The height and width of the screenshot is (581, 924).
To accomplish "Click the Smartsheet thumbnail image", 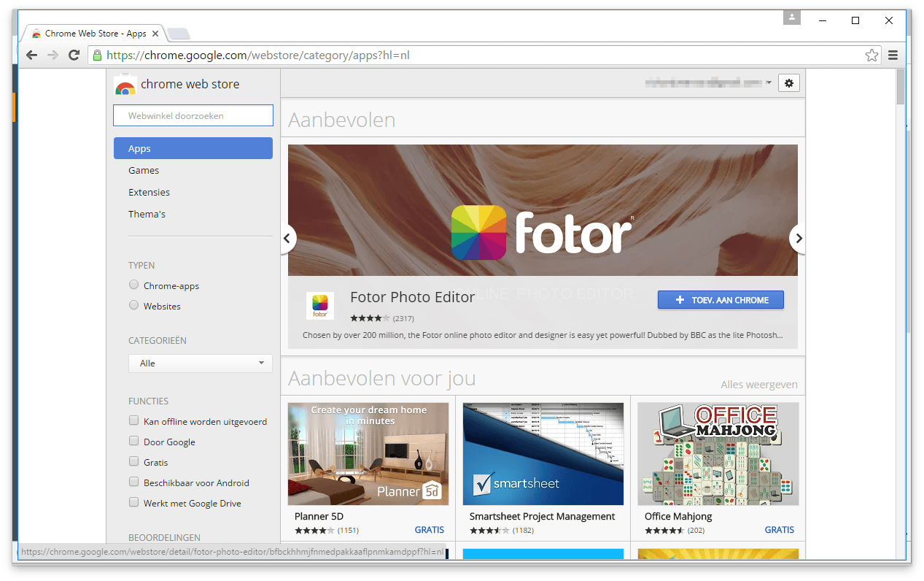I will (543, 453).
